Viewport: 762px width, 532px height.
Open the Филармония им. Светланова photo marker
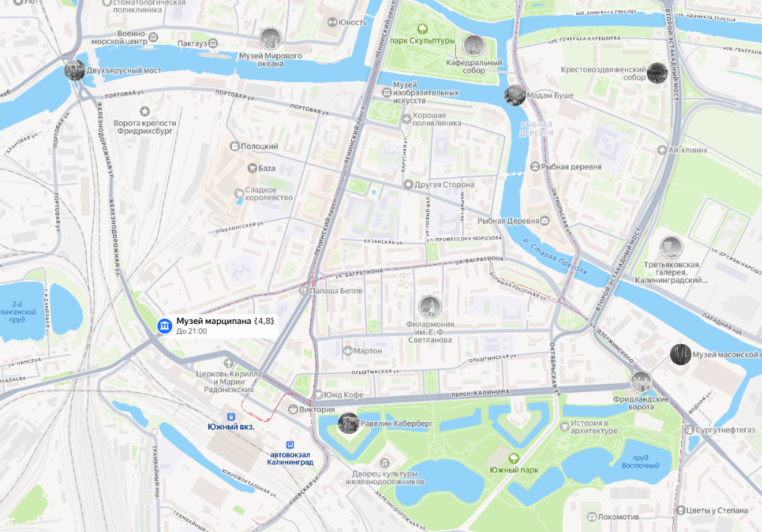(x=430, y=307)
